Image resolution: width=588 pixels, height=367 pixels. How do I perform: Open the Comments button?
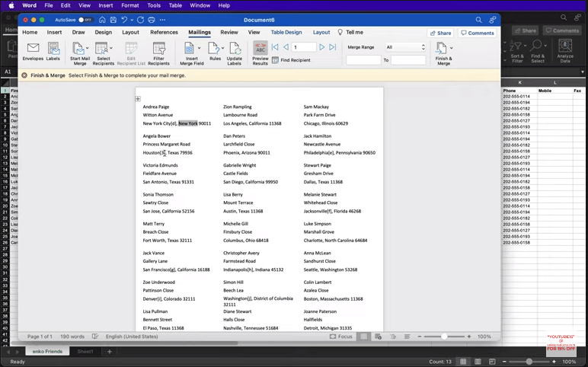(478, 33)
